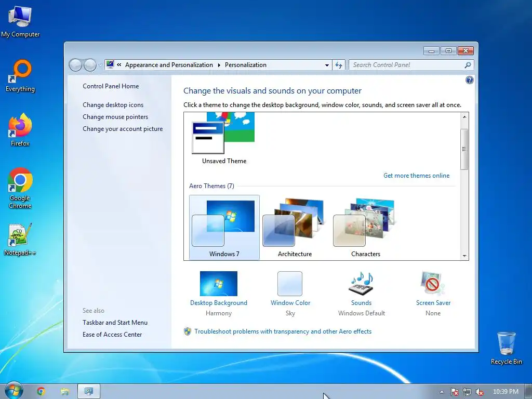This screenshot has width=532, height=399.
Task: Select Personalization window taskbar button
Action: point(89,392)
